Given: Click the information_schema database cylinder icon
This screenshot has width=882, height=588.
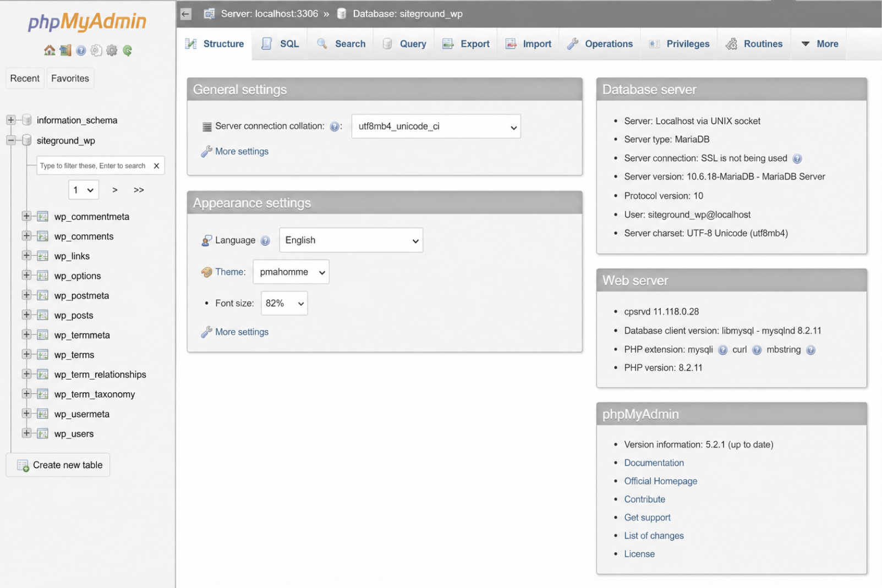Looking at the screenshot, I should pyautogui.click(x=26, y=120).
